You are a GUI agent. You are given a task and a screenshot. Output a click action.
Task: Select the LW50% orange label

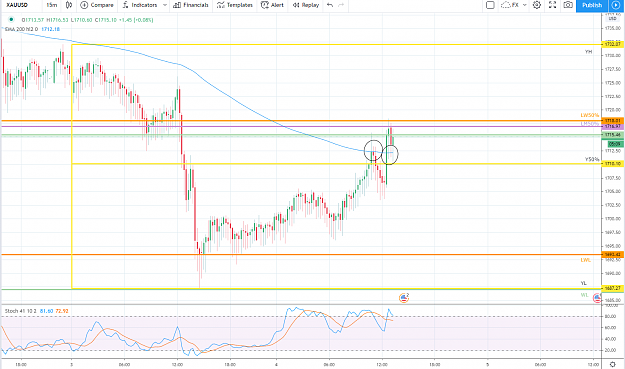[x=590, y=115]
